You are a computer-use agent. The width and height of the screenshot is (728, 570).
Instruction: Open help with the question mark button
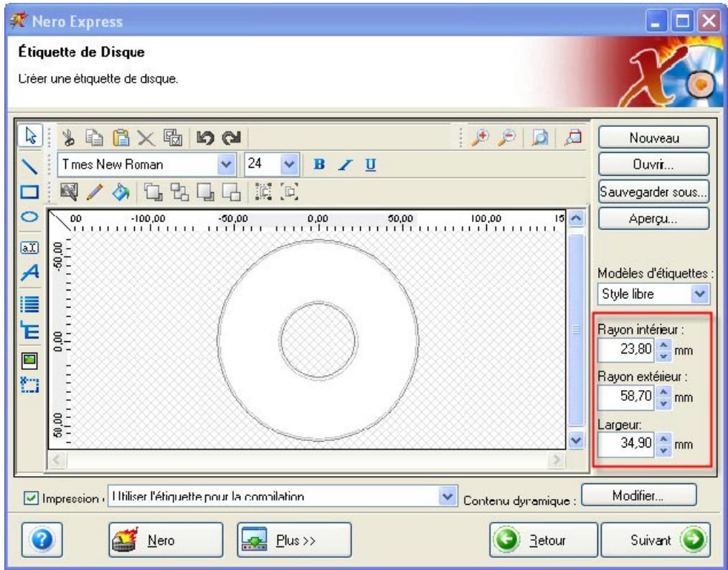click(x=42, y=540)
